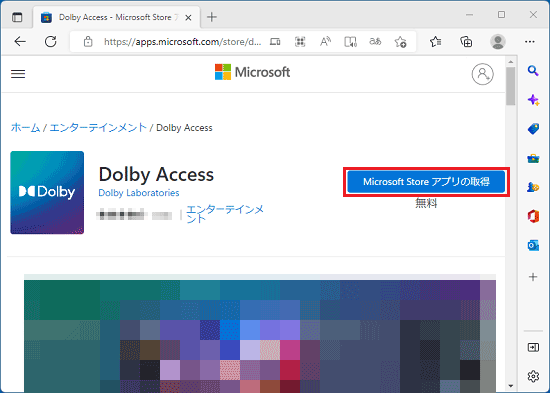Refresh the current page
This screenshot has height=393, width=550.
pos(51,42)
